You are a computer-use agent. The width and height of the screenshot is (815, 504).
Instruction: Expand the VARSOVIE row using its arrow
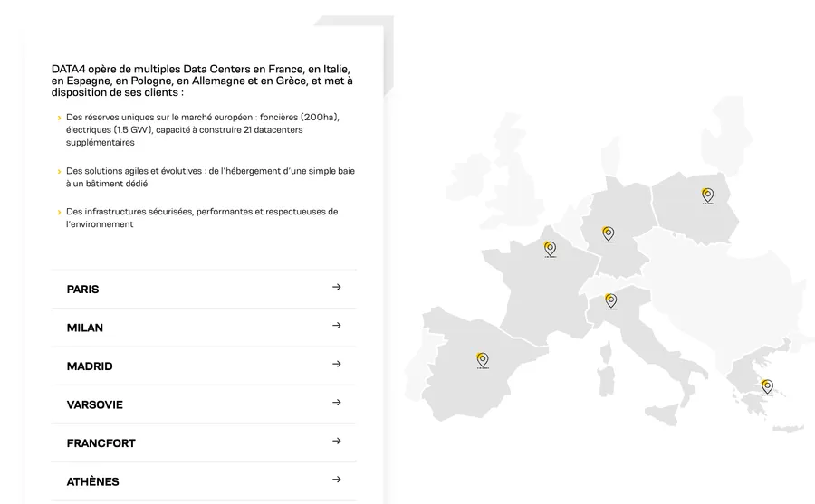337,403
